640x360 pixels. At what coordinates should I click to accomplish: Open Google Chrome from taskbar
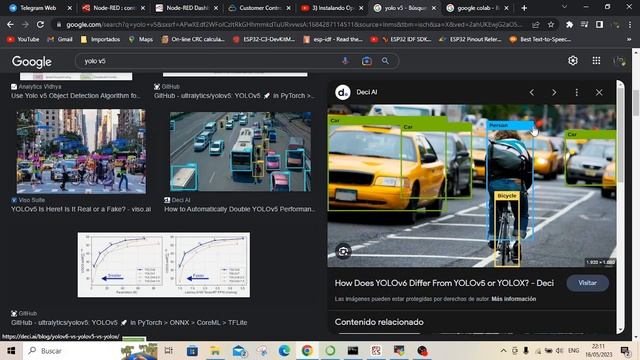[x=307, y=351]
